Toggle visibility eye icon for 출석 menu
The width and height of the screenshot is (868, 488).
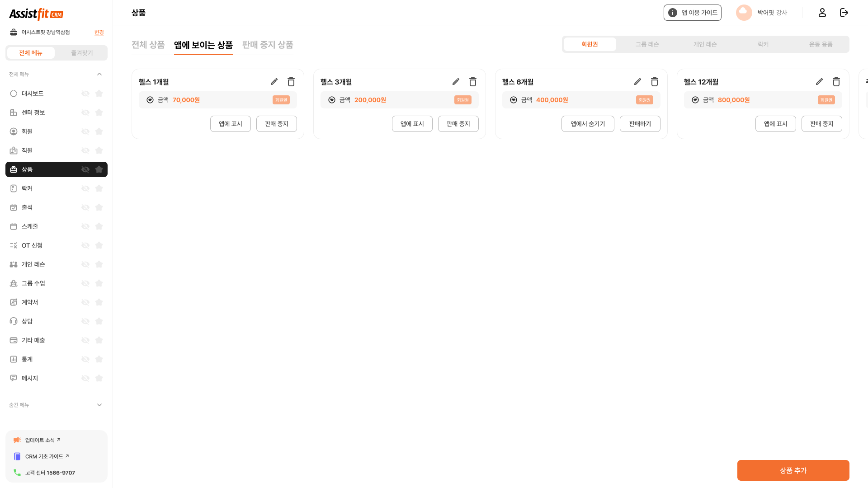click(85, 207)
